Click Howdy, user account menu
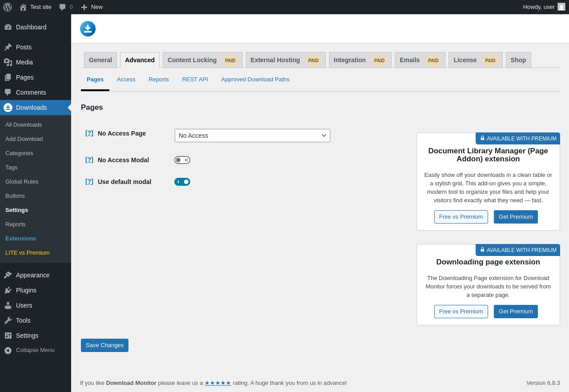Screen dimensions: 569x392 (x=544, y=7)
